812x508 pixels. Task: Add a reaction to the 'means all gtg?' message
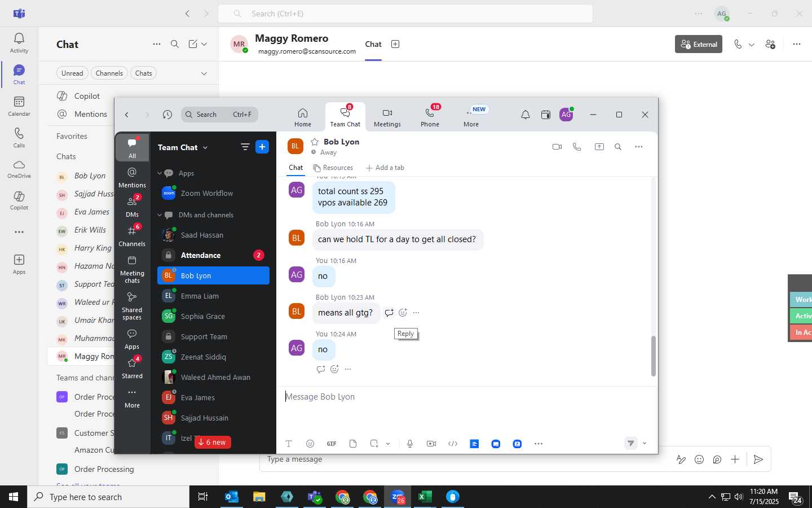click(403, 313)
